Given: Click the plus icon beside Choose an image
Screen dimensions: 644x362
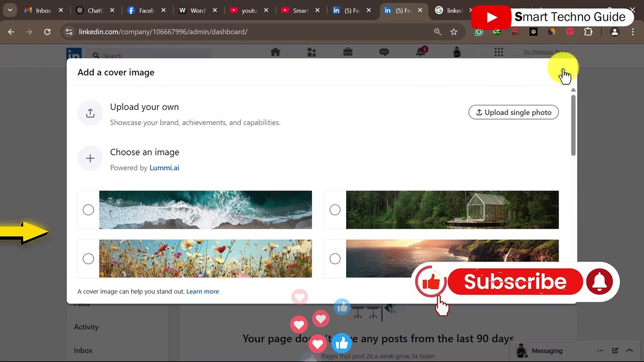Looking at the screenshot, I should [x=90, y=158].
